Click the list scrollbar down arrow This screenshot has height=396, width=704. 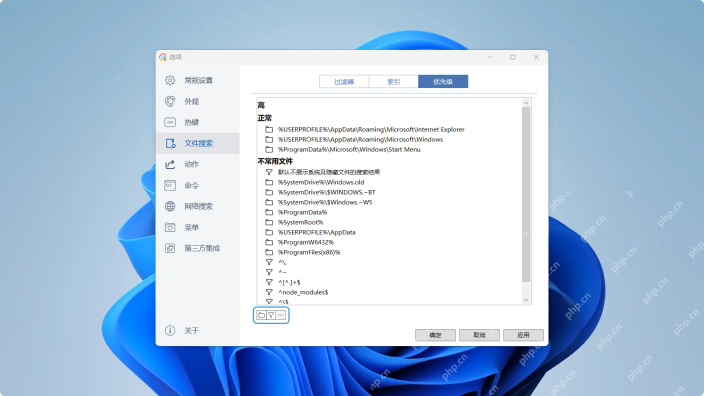(526, 300)
